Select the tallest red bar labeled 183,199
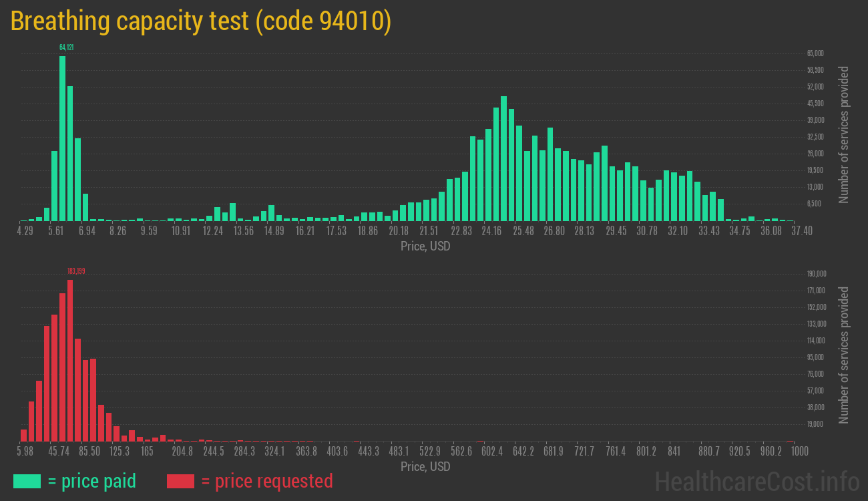This screenshot has width=868, height=501. point(70,361)
